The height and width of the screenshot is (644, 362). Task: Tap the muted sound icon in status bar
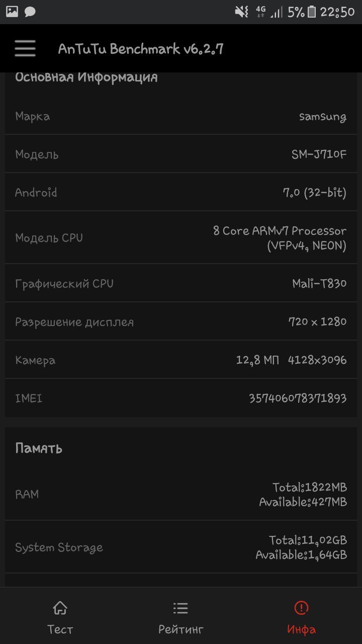[242, 12]
